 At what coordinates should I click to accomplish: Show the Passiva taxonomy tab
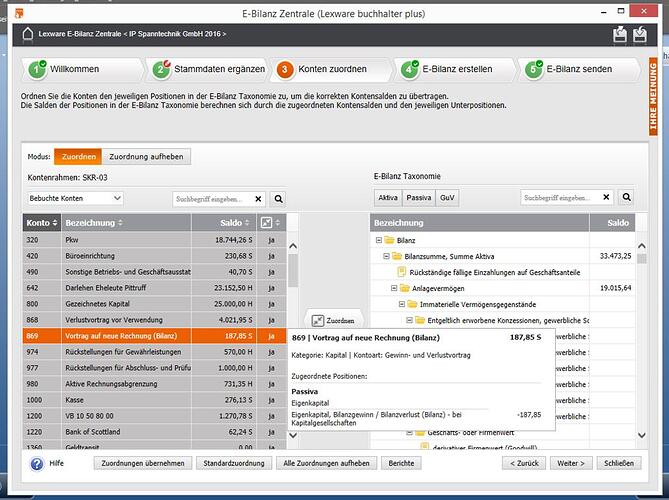pos(419,198)
